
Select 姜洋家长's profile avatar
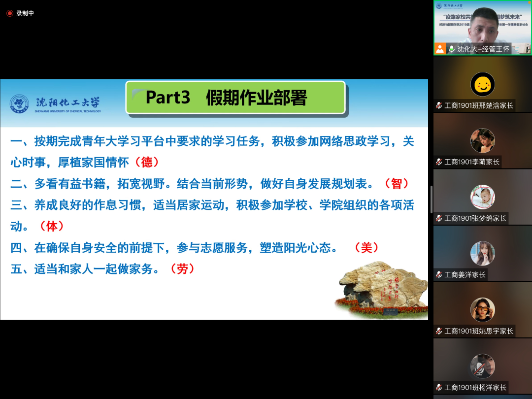482,253
